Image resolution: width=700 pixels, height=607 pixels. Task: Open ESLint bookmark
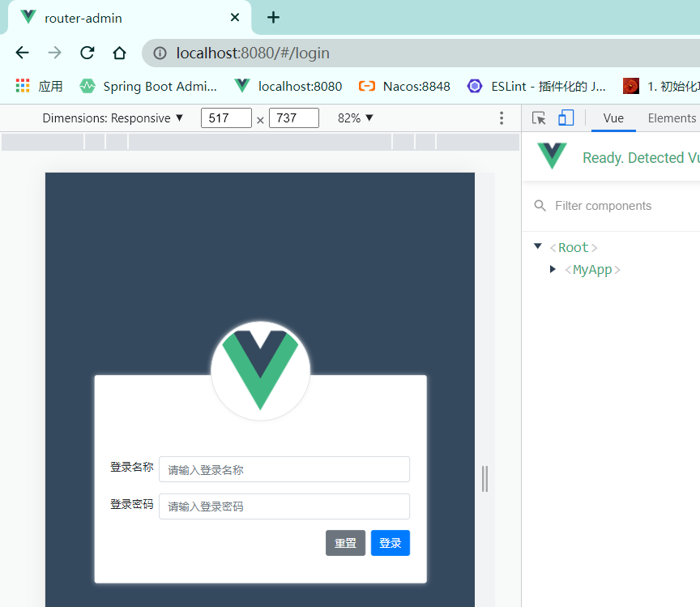point(536,86)
